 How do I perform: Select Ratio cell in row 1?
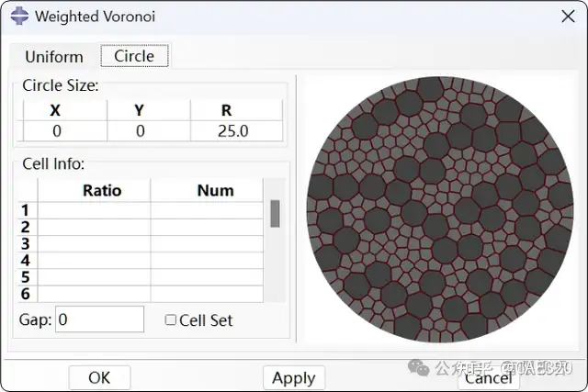tap(94, 210)
